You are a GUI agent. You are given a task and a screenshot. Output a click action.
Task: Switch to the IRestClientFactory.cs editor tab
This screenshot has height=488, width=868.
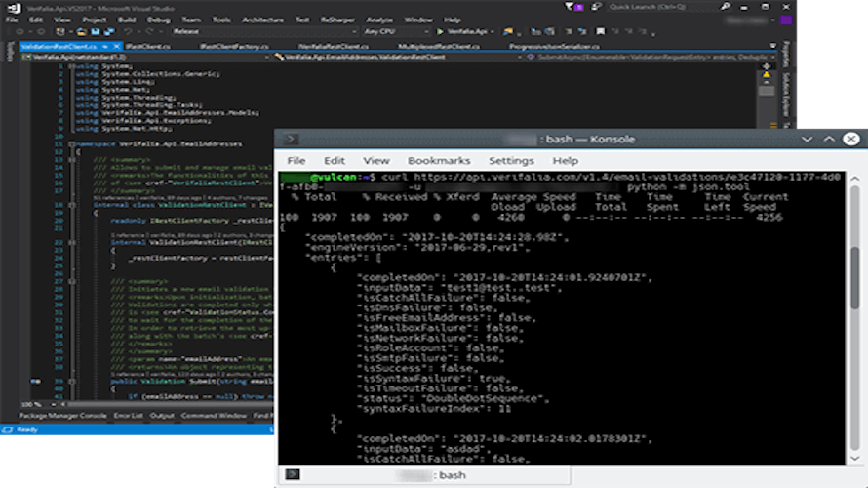pyautogui.click(x=234, y=47)
